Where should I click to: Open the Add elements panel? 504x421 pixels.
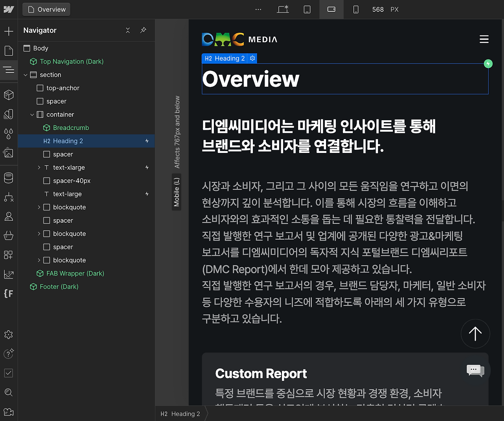tap(9, 31)
